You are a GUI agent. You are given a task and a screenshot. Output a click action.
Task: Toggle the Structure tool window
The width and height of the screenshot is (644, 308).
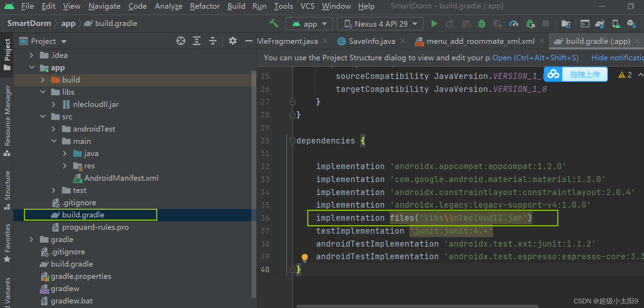7,190
